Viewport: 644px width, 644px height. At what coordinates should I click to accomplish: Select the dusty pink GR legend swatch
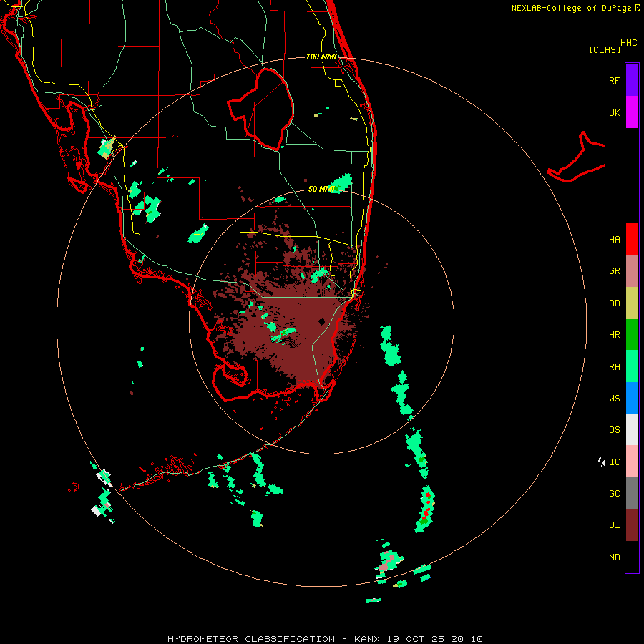click(632, 271)
